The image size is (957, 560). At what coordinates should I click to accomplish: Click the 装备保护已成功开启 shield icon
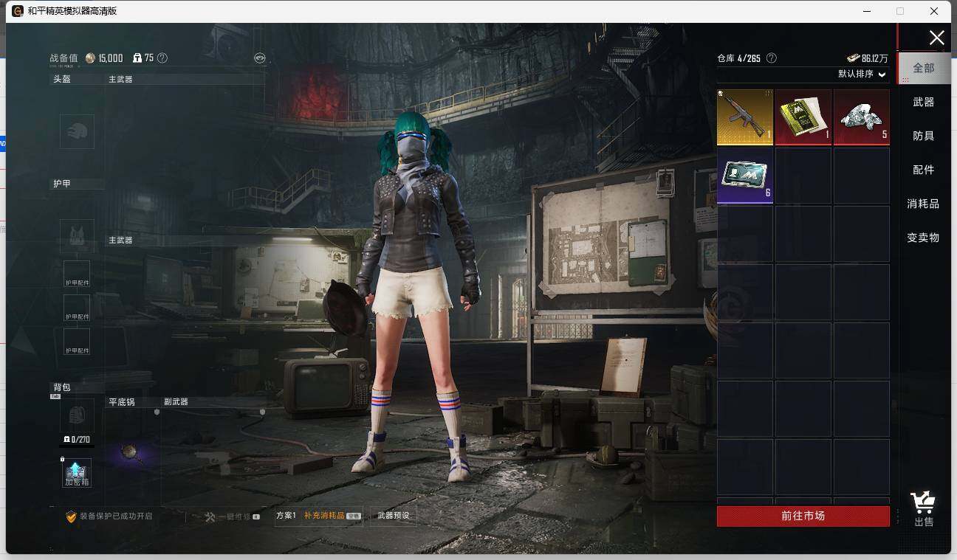point(71,516)
